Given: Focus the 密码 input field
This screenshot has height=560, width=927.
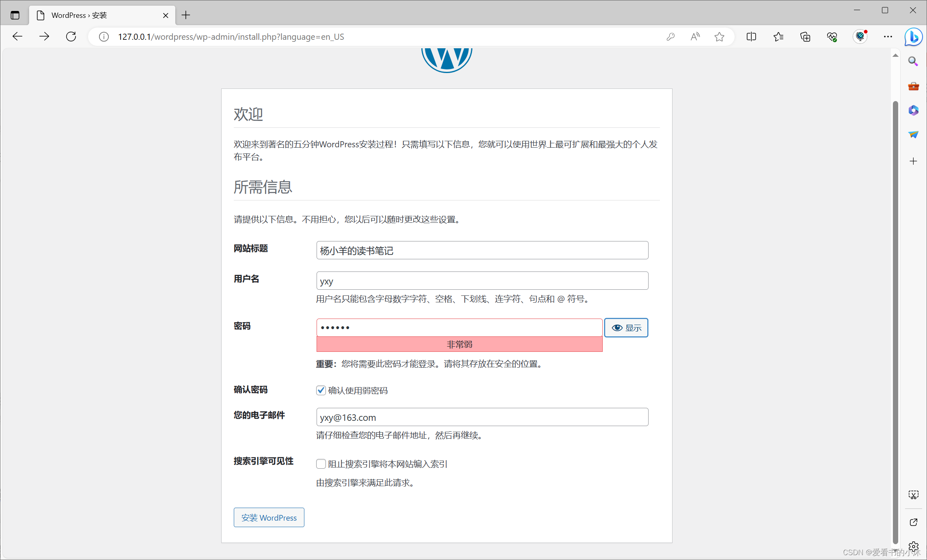Looking at the screenshot, I should click(x=459, y=327).
